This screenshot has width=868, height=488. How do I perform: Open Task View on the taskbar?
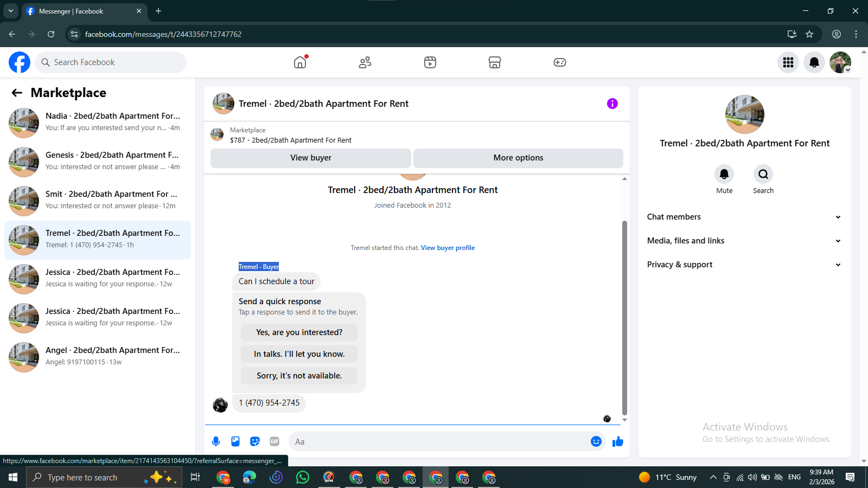pyautogui.click(x=195, y=477)
